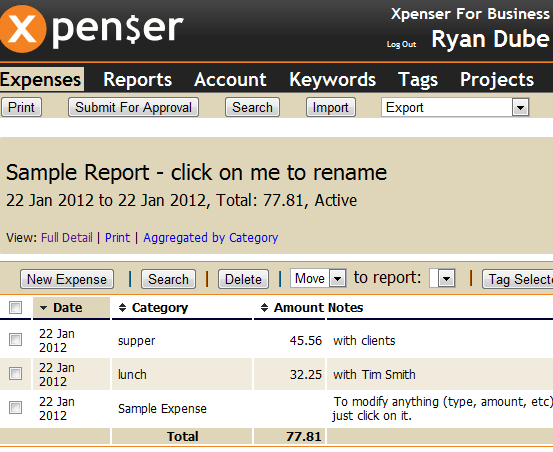Click Submit For Approval button
The image size is (553, 452).
pyautogui.click(x=133, y=107)
